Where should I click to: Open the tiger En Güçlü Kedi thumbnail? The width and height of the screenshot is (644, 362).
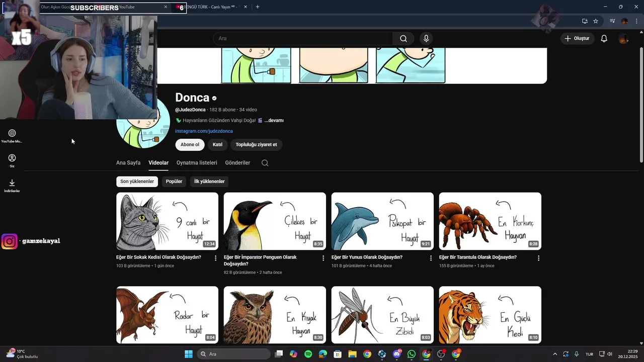click(x=490, y=315)
